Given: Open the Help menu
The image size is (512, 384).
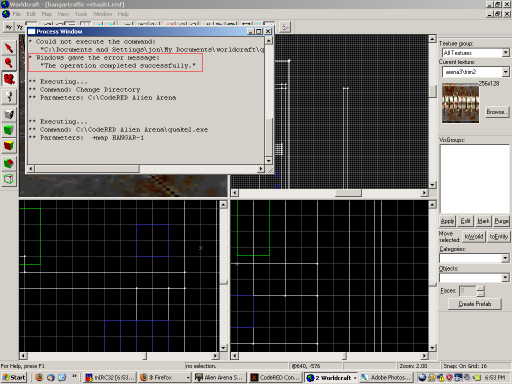Looking at the screenshot, I should pos(123,14).
